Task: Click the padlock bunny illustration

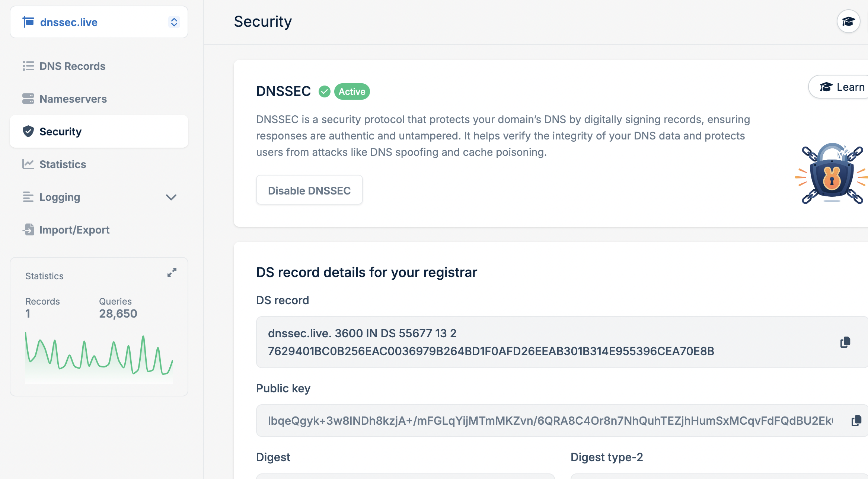Action: point(832,174)
